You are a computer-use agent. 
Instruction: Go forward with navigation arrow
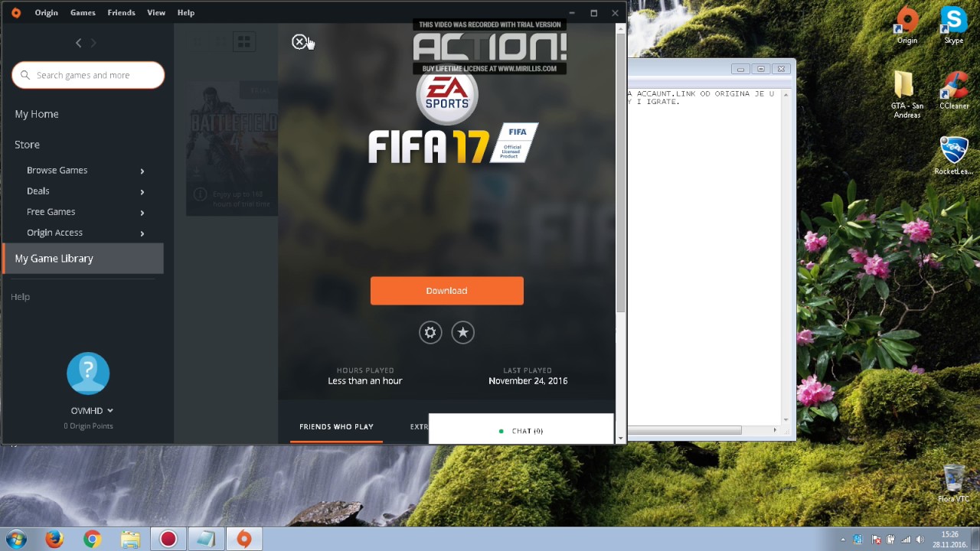click(93, 43)
